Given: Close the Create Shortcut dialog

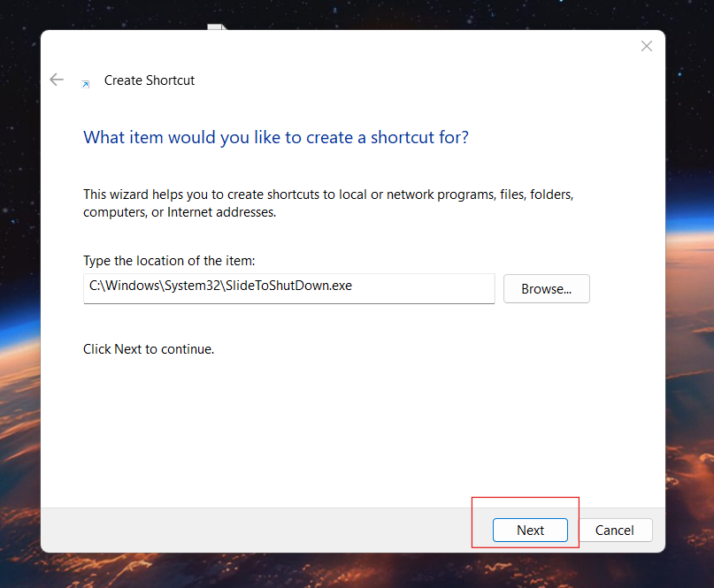Looking at the screenshot, I should coord(647,46).
